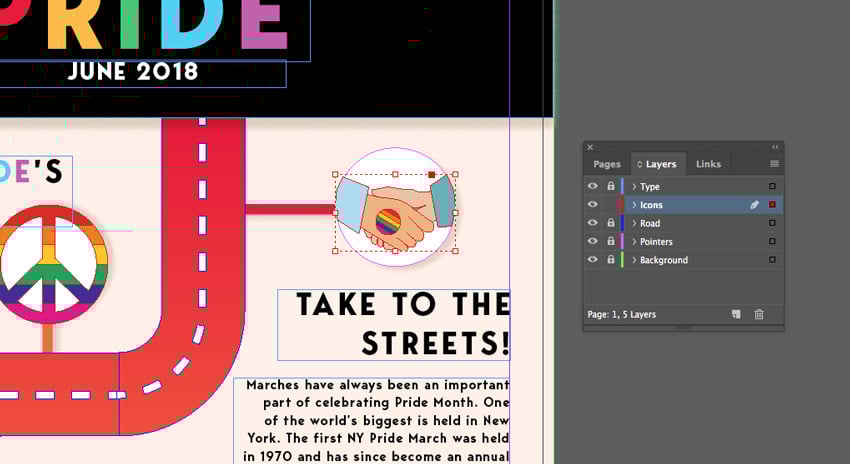Switch to the Pages tab
The image size is (850, 464).
[x=607, y=164]
